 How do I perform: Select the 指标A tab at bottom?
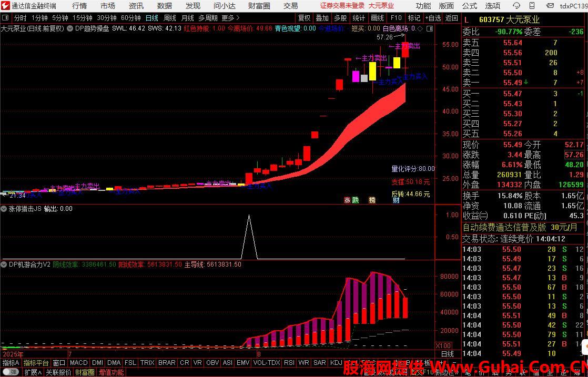11,363
